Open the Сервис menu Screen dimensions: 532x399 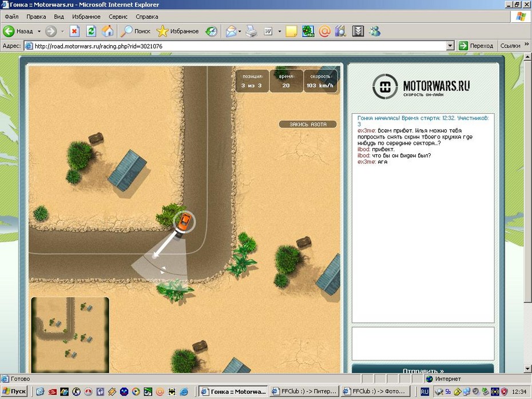coord(118,17)
